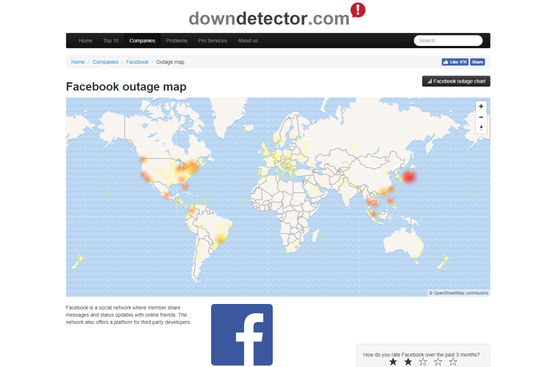Open Top 10 in the navigation bar
The image size is (560, 367).
(111, 41)
